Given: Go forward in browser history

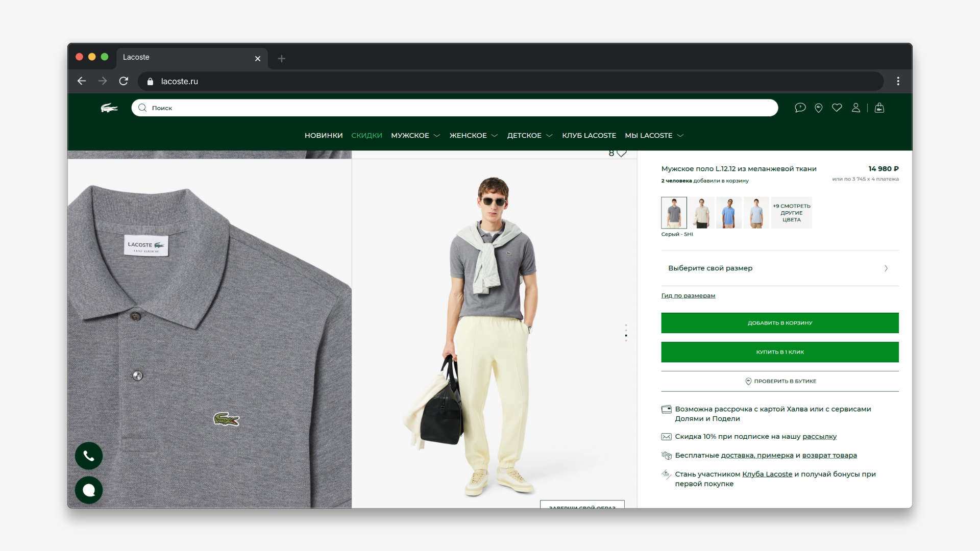Looking at the screenshot, I should click(x=103, y=81).
